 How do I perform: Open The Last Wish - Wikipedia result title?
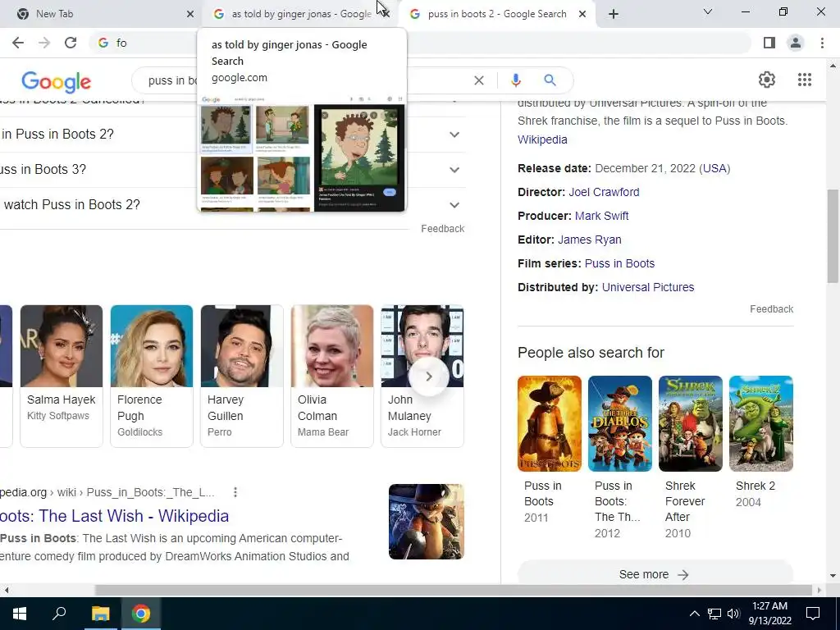[x=114, y=516]
